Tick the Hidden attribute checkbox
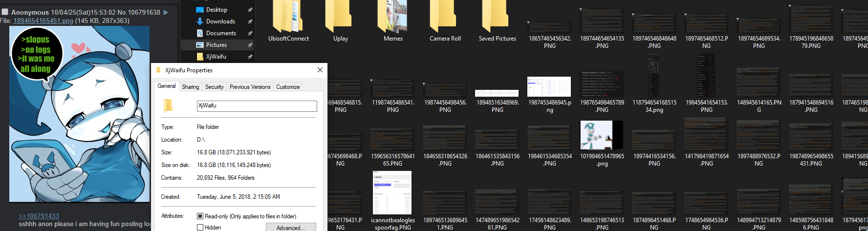The image size is (868, 231). [200, 227]
